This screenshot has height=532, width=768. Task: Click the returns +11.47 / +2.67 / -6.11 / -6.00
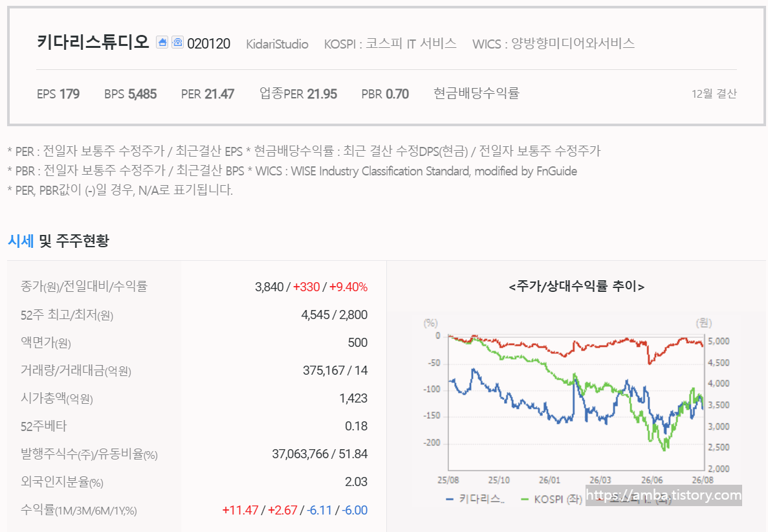(x=295, y=510)
